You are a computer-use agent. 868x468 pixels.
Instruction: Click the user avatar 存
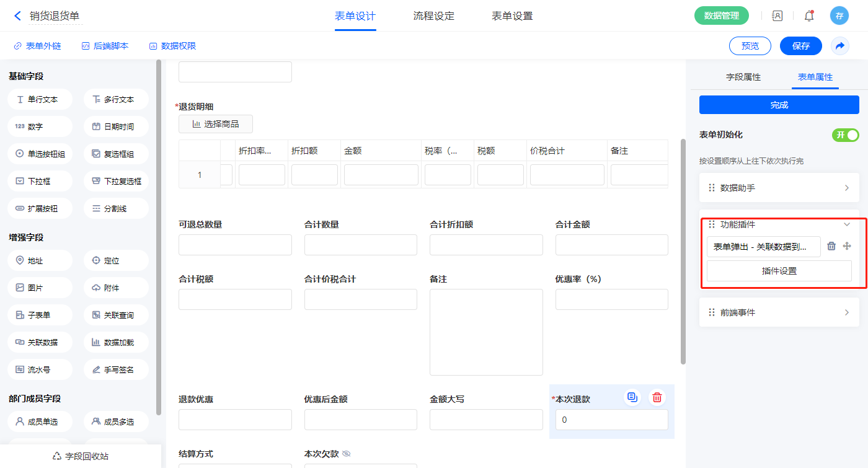point(839,16)
